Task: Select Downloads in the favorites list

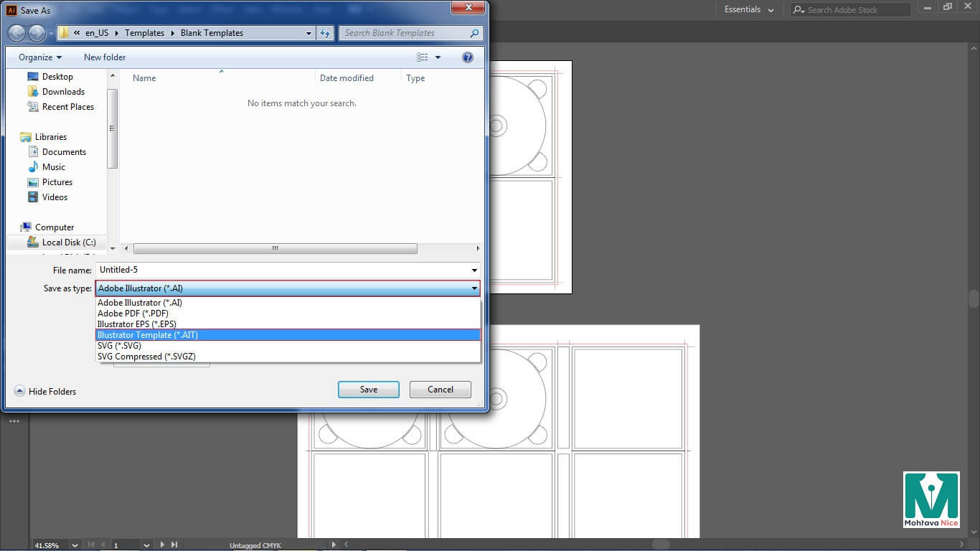Action: point(63,92)
